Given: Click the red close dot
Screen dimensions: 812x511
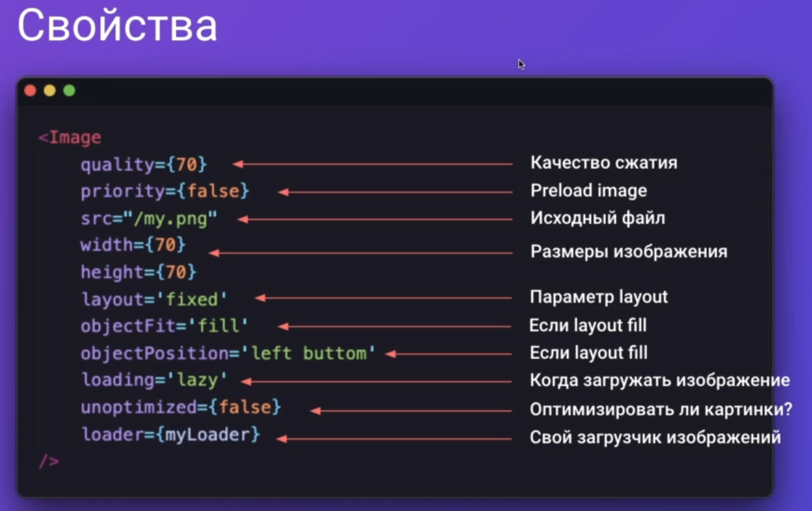Looking at the screenshot, I should [30, 91].
